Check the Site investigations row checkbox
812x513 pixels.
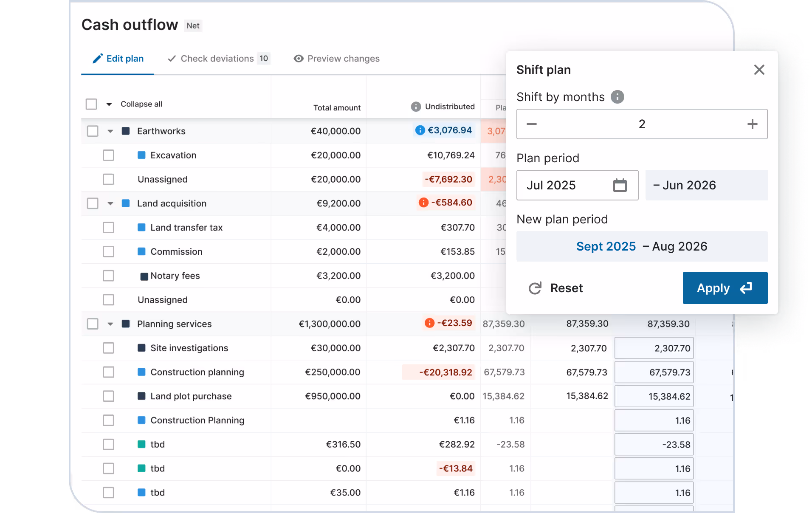(x=109, y=348)
